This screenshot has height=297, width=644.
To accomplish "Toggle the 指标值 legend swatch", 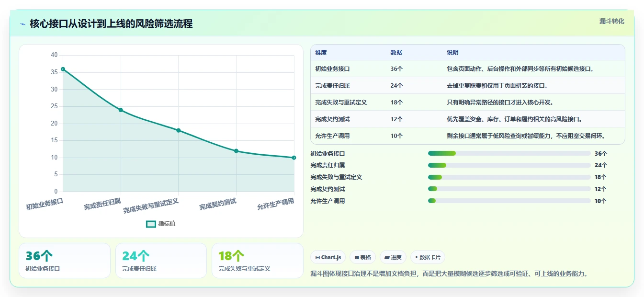I will 151,224.
